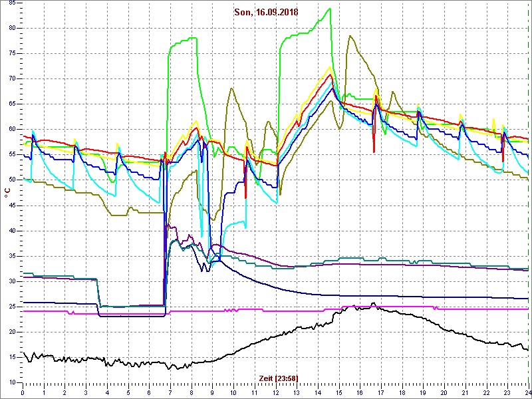Select the 40 tick on the temperature axis
532x399 pixels.
(x=12, y=231)
